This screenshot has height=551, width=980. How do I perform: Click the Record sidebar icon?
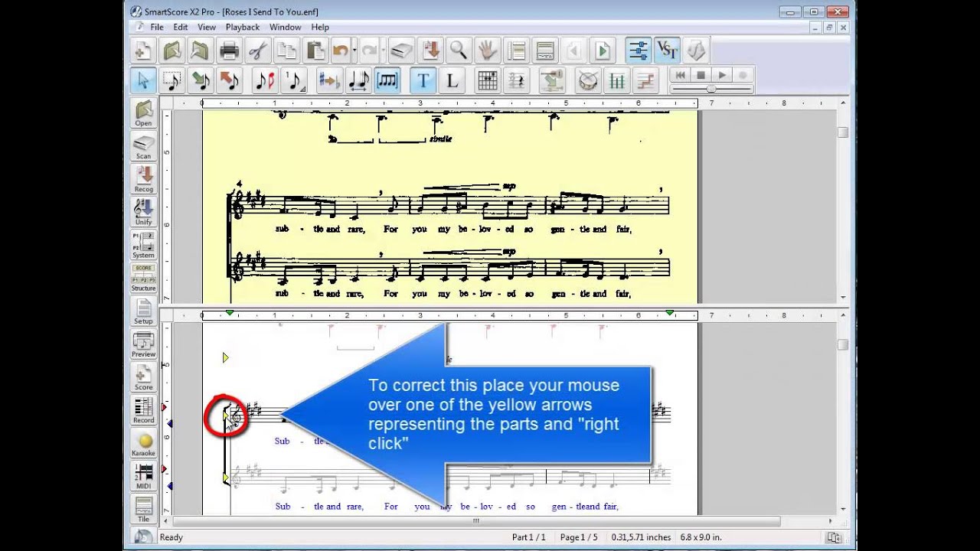(143, 409)
